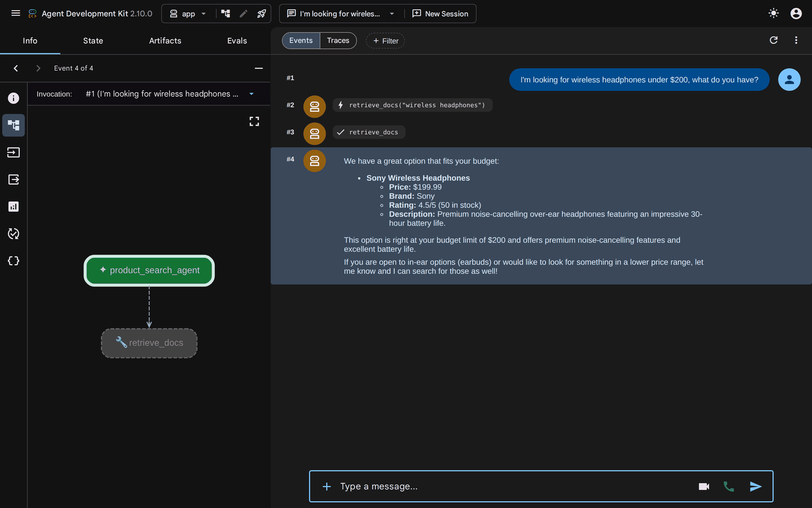Click the agent graph icon in top toolbar
Viewport: 812px width, 508px height.
[226, 14]
